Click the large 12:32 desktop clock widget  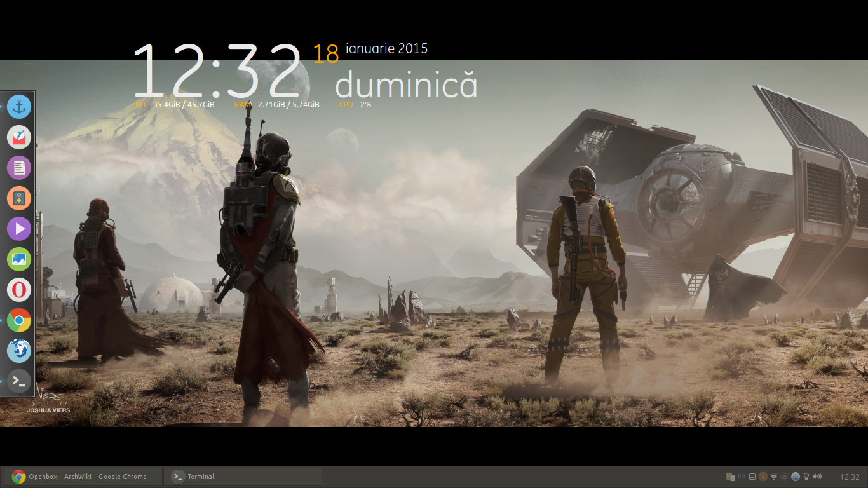click(x=217, y=70)
